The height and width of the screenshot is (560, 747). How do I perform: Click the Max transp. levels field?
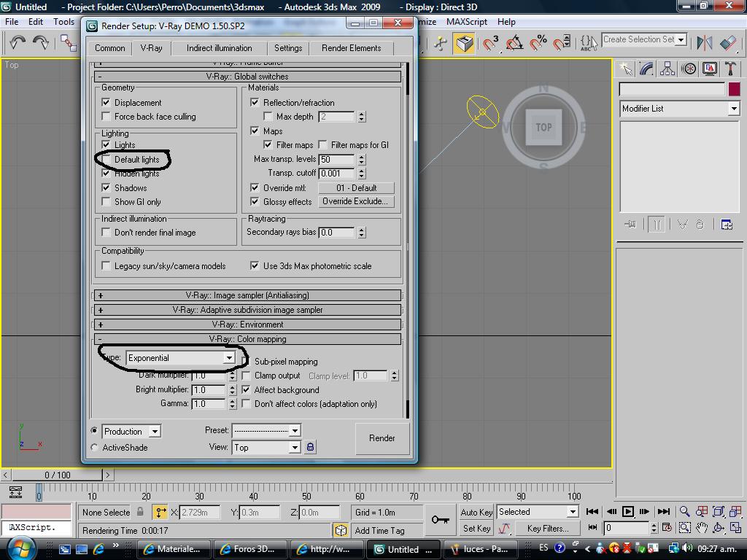click(337, 159)
